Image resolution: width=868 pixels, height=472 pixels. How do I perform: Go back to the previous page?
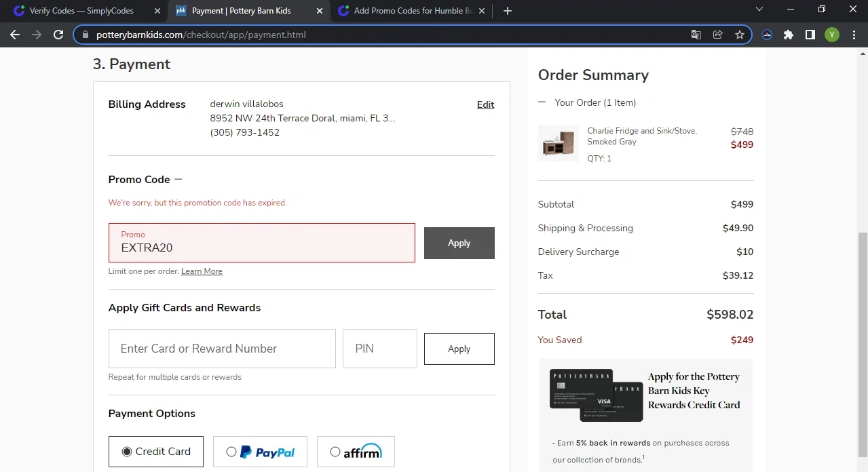(15, 35)
